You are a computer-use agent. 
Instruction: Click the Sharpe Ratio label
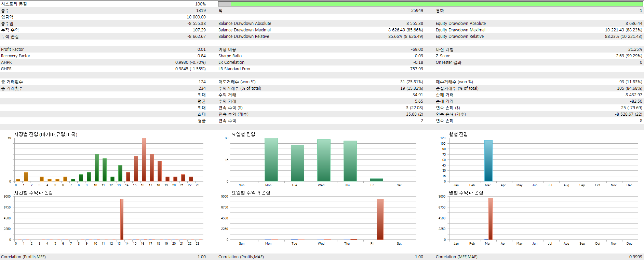(x=230, y=56)
